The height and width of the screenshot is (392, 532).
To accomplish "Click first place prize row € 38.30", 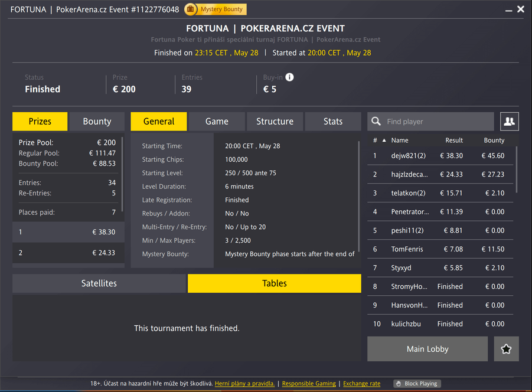I will tap(68, 232).
